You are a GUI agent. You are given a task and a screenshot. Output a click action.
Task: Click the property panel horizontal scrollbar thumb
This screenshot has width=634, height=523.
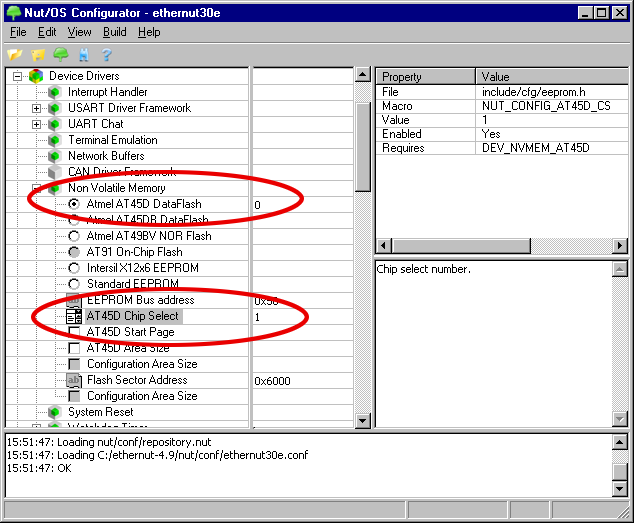(x=461, y=246)
